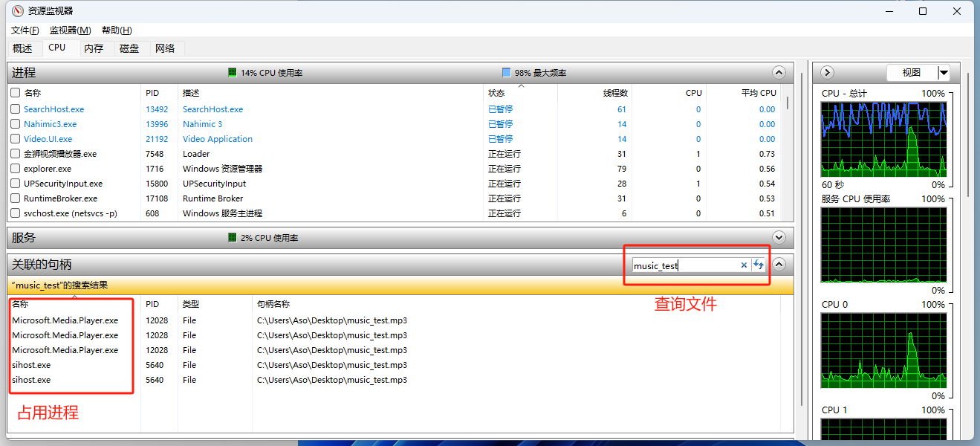980x446 pixels.
Task: Select the Nahimic3.exe process name
Action: 50,124
